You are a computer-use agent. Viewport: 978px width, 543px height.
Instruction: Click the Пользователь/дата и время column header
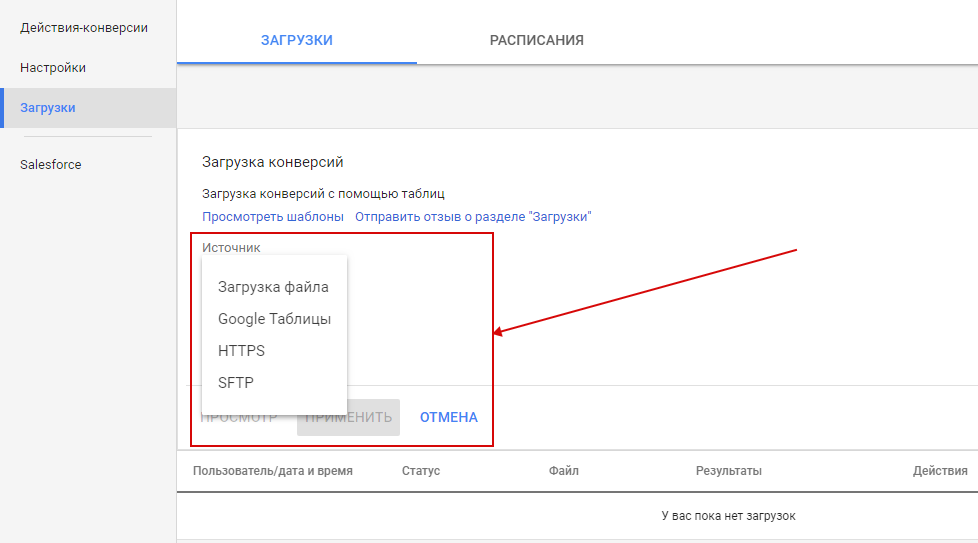click(x=273, y=471)
